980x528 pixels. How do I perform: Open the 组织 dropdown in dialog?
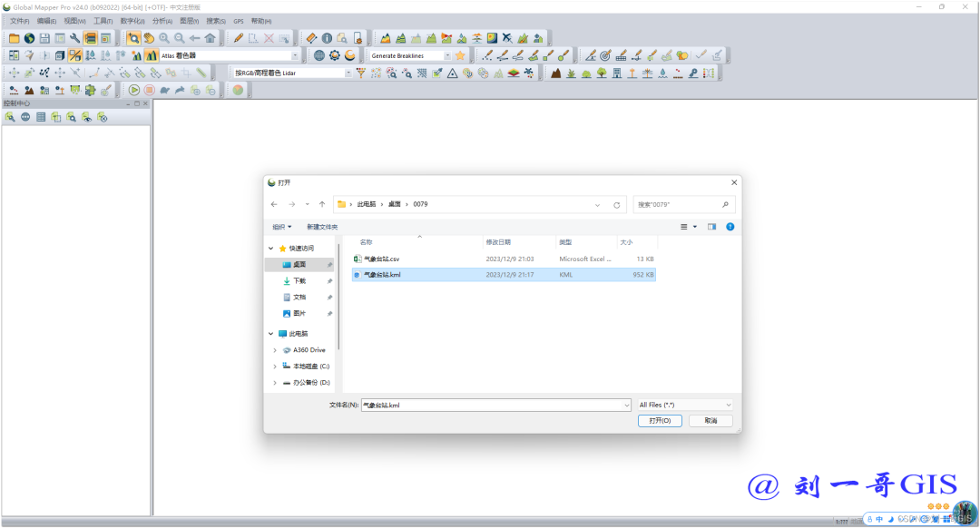coord(282,227)
